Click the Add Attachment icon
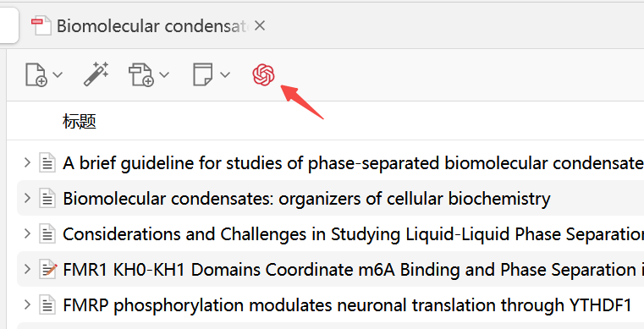Viewport: 644px width, 329px height. pos(141,74)
